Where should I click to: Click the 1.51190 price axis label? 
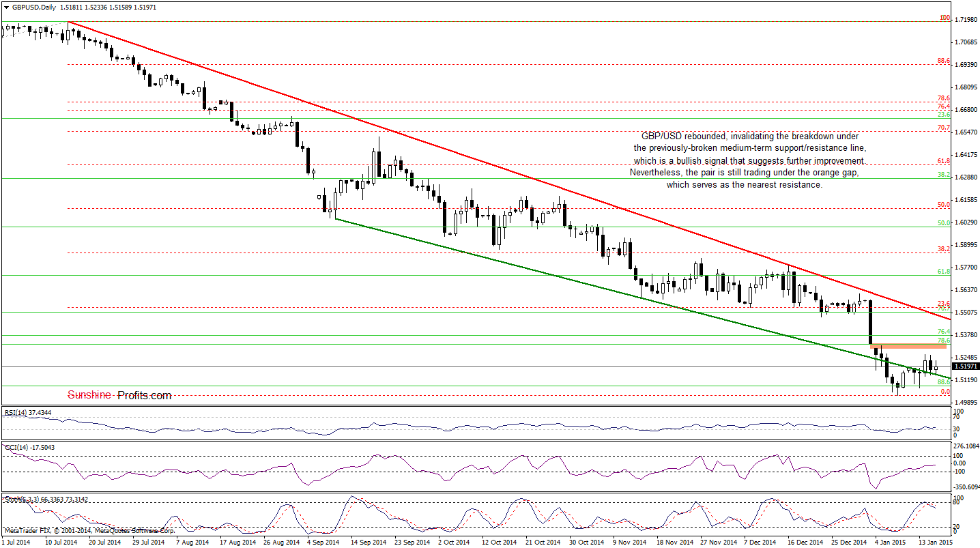tap(966, 381)
